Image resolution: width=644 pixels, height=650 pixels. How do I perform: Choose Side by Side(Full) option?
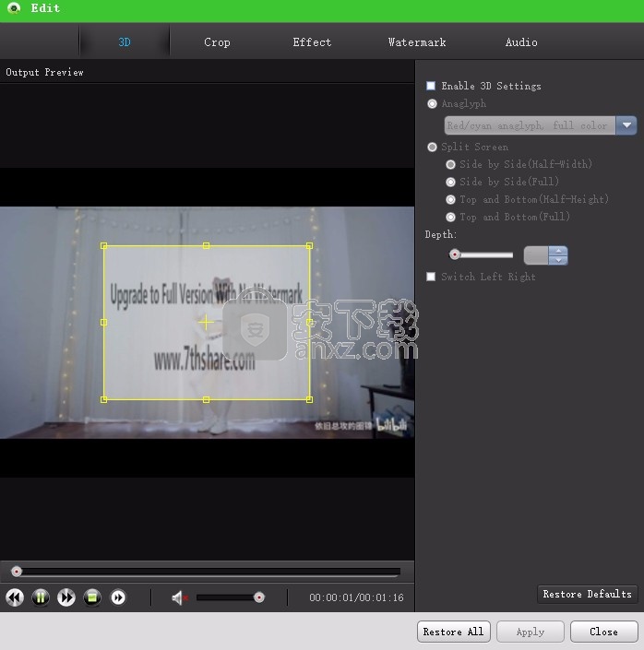click(450, 182)
